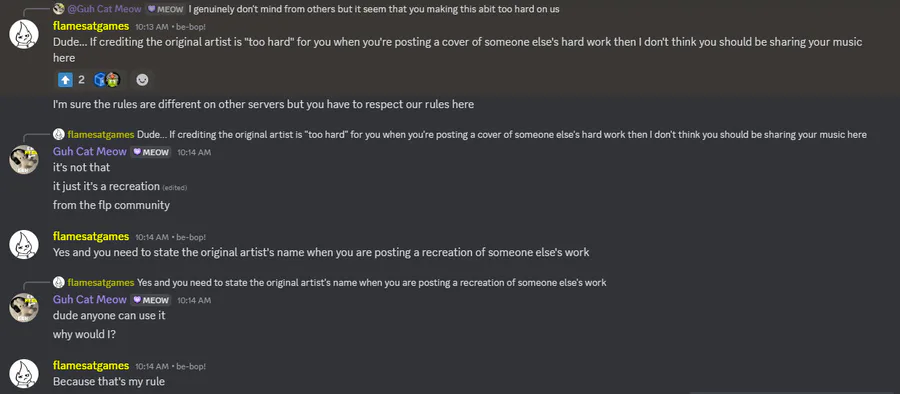Jump to the replied message "I genuinely don't mind from others"
This screenshot has height=394, width=900.
click(374, 9)
